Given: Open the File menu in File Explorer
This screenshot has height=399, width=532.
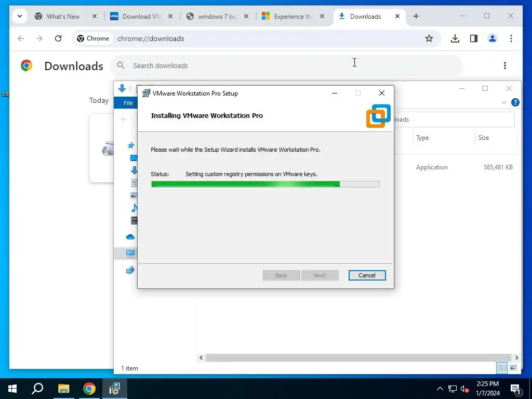Looking at the screenshot, I should click(x=128, y=103).
